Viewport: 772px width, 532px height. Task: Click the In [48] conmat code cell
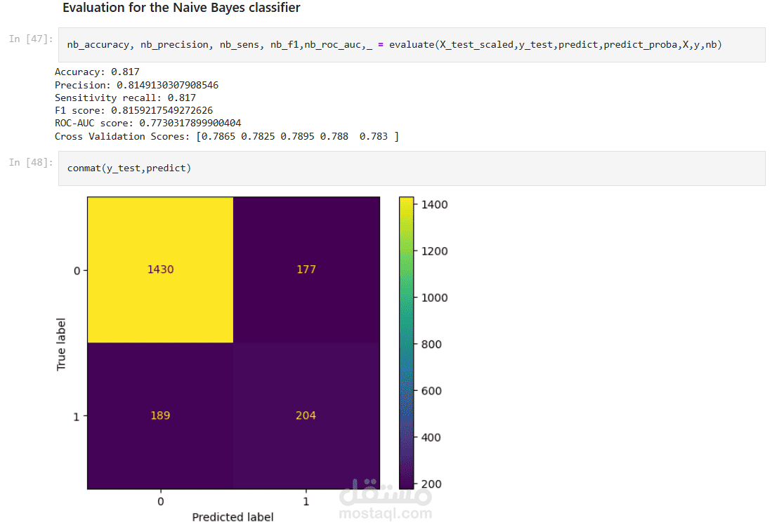point(412,168)
